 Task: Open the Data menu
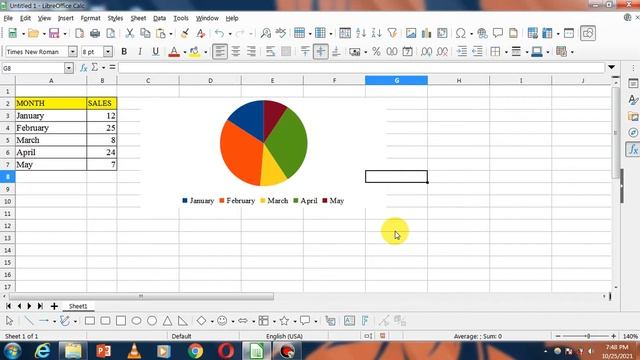pyautogui.click(x=160, y=18)
